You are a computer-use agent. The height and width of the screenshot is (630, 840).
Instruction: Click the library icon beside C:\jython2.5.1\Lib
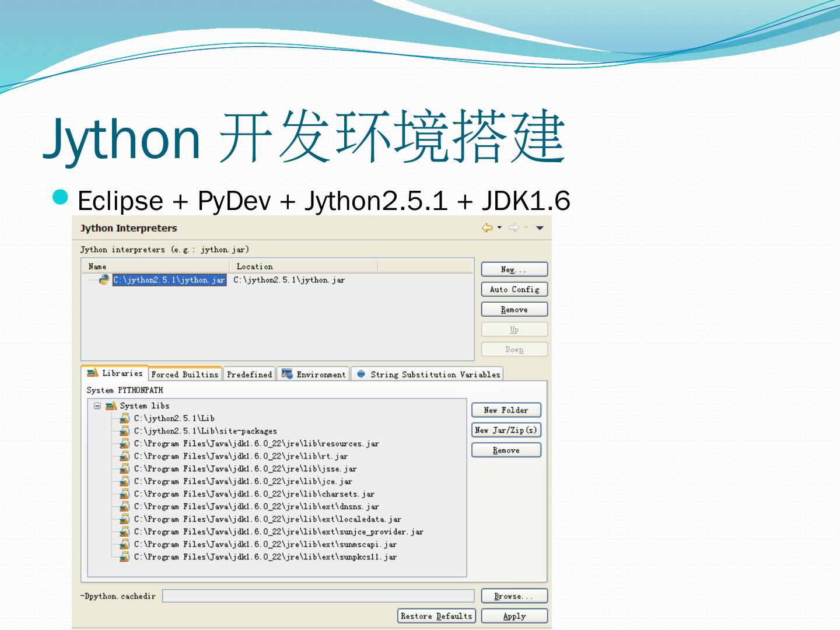click(124, 418)
